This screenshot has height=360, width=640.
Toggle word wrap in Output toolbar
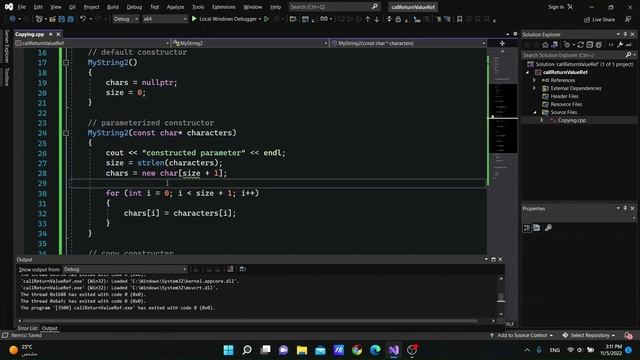(x=242, y=269)
